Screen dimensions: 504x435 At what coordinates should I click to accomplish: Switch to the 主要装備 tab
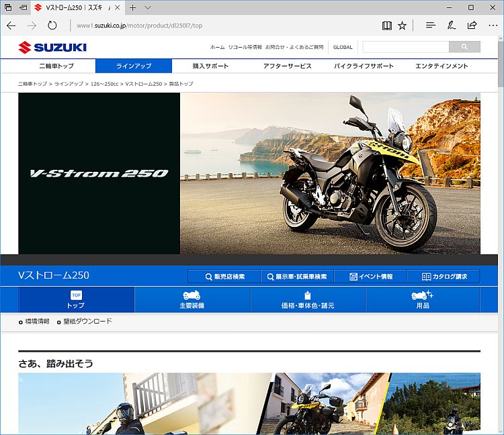192,300
